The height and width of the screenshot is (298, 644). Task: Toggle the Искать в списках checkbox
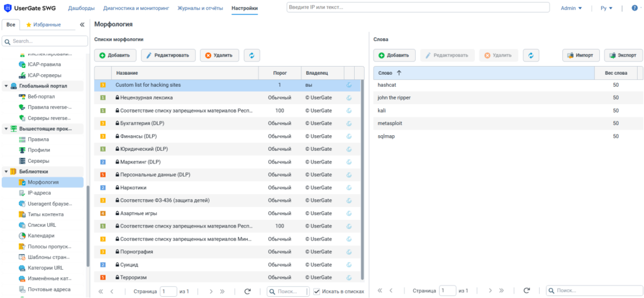click(317, 291)
